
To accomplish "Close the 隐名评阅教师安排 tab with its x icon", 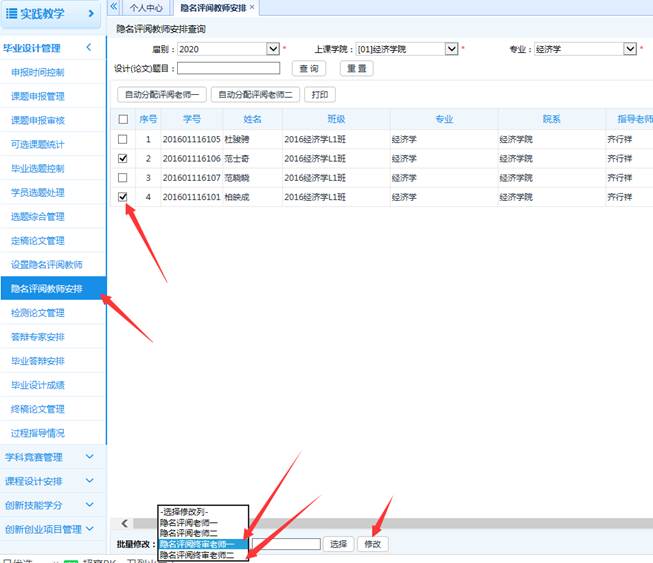I will (252, 7).
